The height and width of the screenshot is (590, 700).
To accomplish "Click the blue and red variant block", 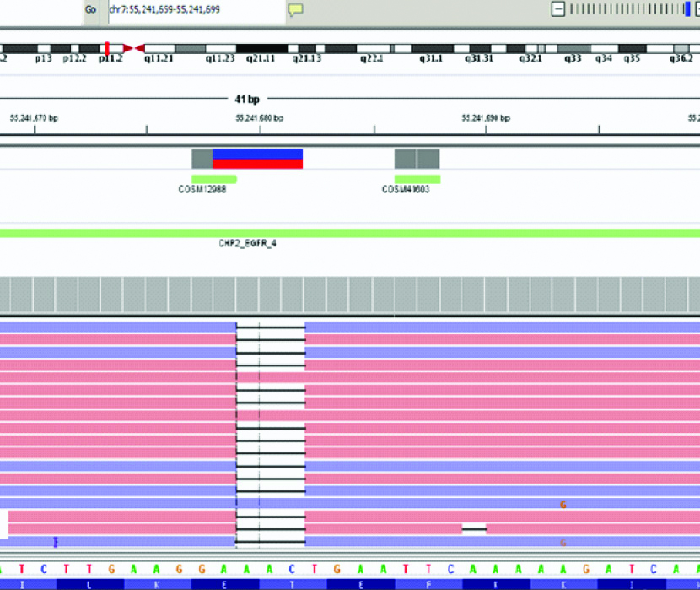I will click(257, 159).
